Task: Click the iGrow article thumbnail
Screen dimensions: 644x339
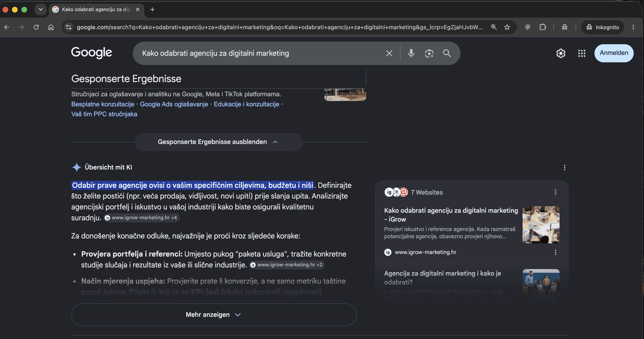Action: (541, 225)
